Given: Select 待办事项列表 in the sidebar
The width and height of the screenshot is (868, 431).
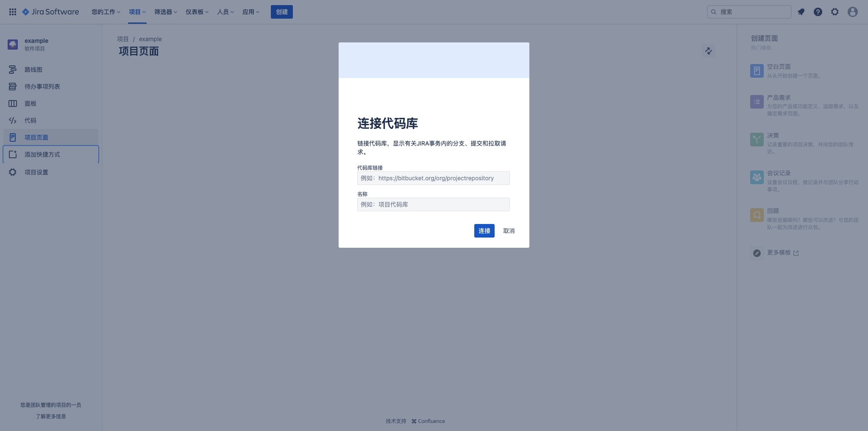Looking at the screenshot, I should (51, 87).
